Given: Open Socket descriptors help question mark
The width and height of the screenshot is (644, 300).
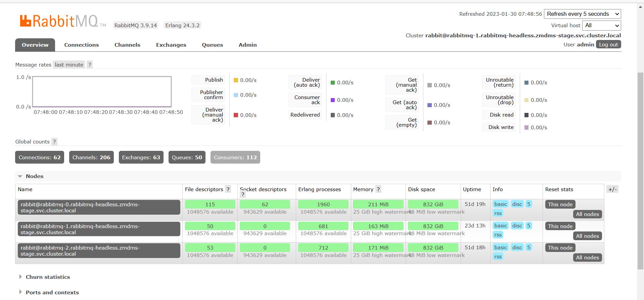Looking at the screenshot, I should pos(243,195).
